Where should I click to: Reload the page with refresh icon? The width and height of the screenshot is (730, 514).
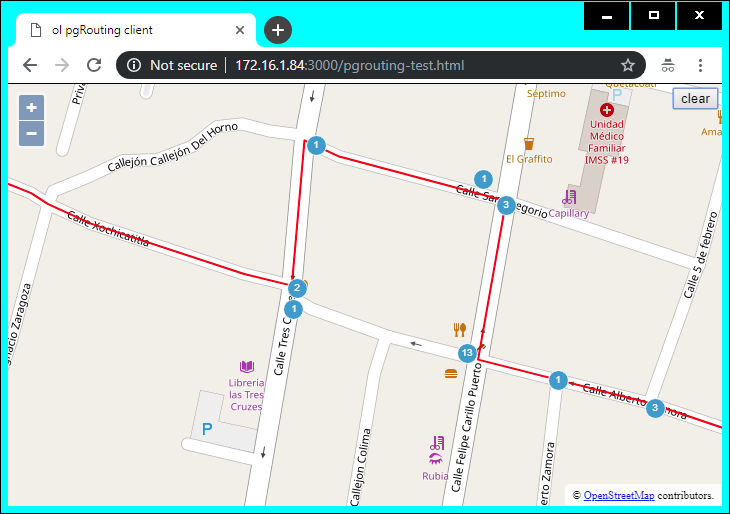(x=94, y=65)
